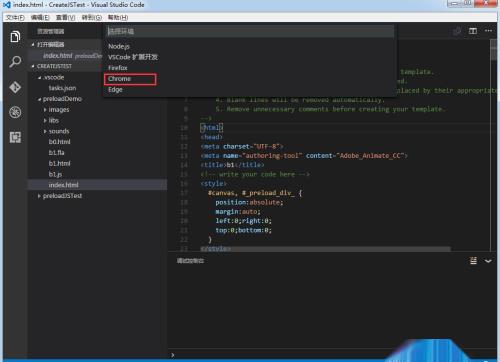The image size is (500, 362).
Task: Open b1.html file in explorer
Action: [x=60, y=163]
